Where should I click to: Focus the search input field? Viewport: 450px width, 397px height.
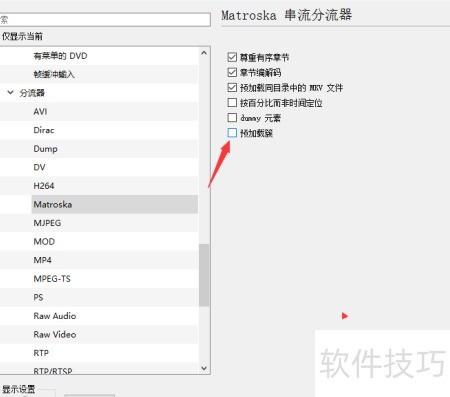(x=105, y=20)
